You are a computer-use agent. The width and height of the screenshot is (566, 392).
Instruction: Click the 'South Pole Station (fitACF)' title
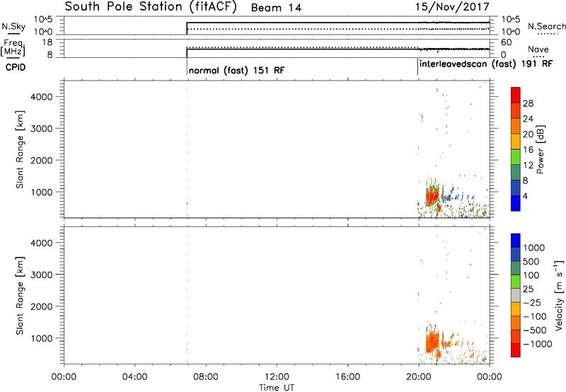[x=151, y=7]
